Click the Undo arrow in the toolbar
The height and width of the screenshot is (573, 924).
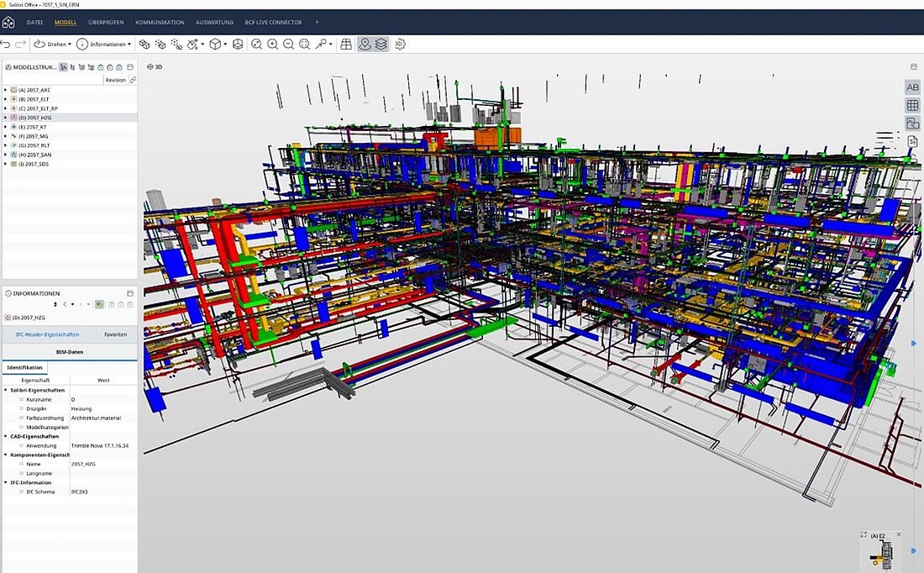click(6, 44)
